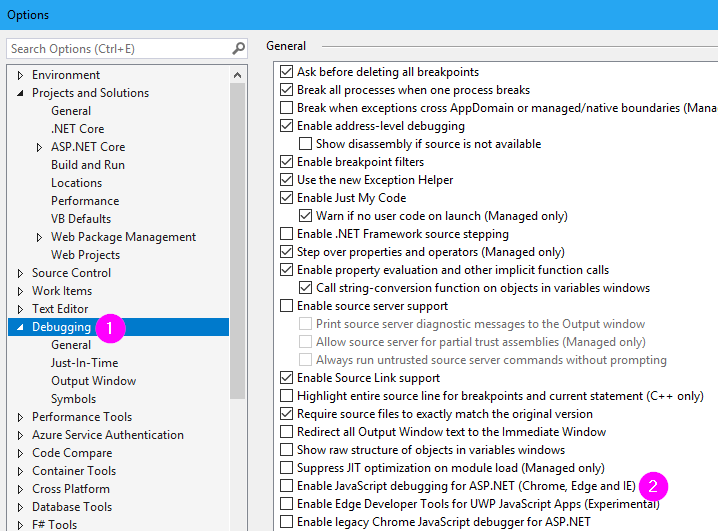This screenshot has height=531, width=718.
Task: Enable JavaScript debugging for ASP.NET checkbox
Action: pyautogui.click(x=287, y=486)
